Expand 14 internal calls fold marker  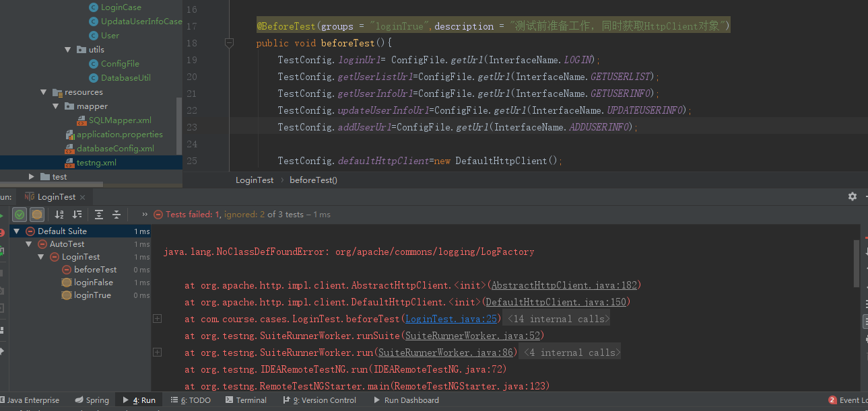click(157, 319)
